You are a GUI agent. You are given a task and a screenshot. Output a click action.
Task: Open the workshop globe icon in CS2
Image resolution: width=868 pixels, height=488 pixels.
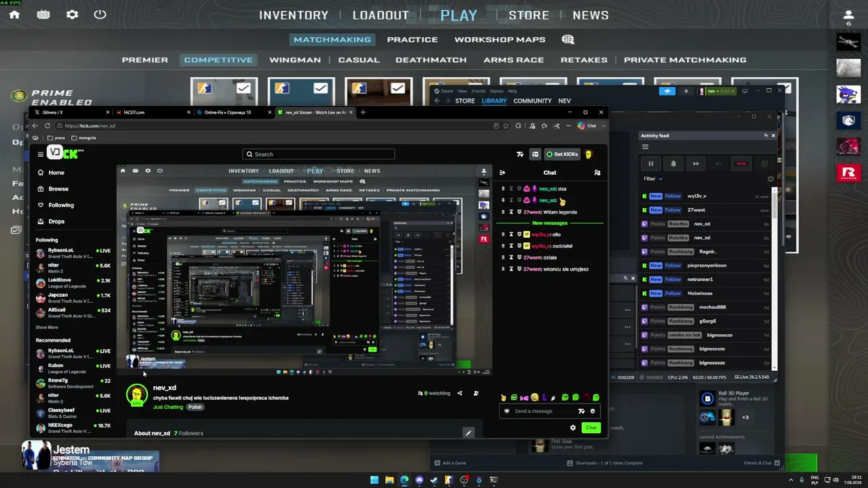[568, 39]
